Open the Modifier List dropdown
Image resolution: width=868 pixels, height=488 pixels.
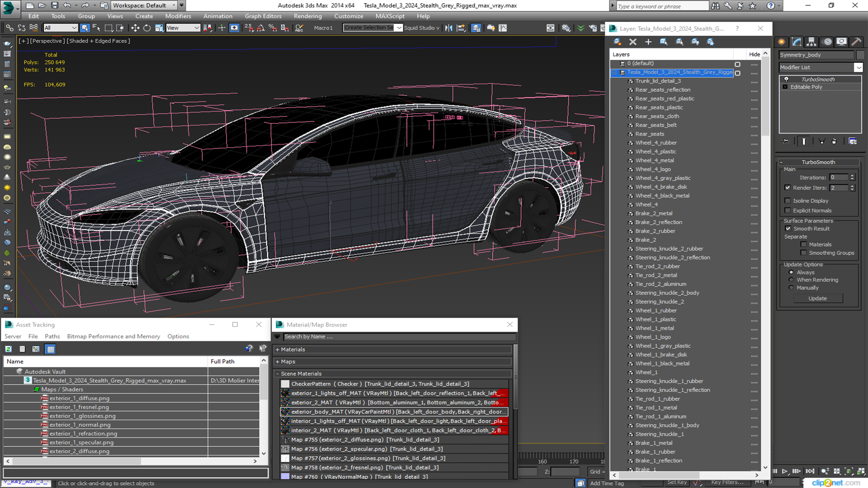[x=821, y=67]
